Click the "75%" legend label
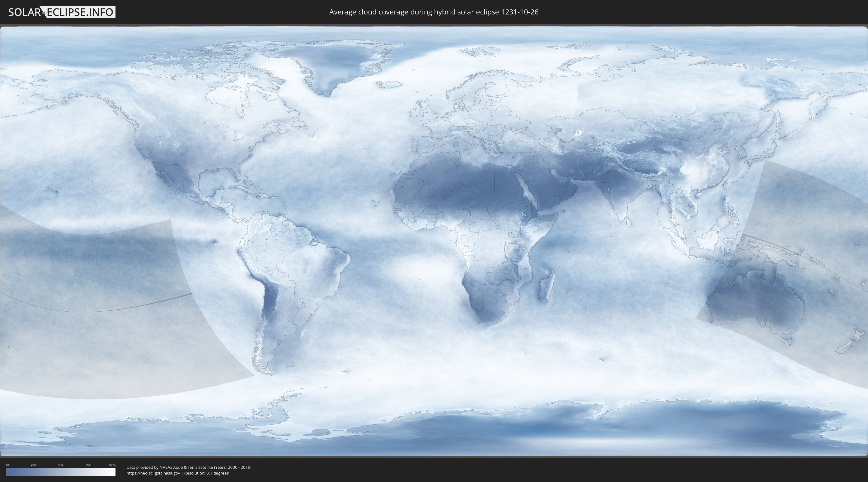This screenshot has width=868, height=482. (x=88, y=465)
